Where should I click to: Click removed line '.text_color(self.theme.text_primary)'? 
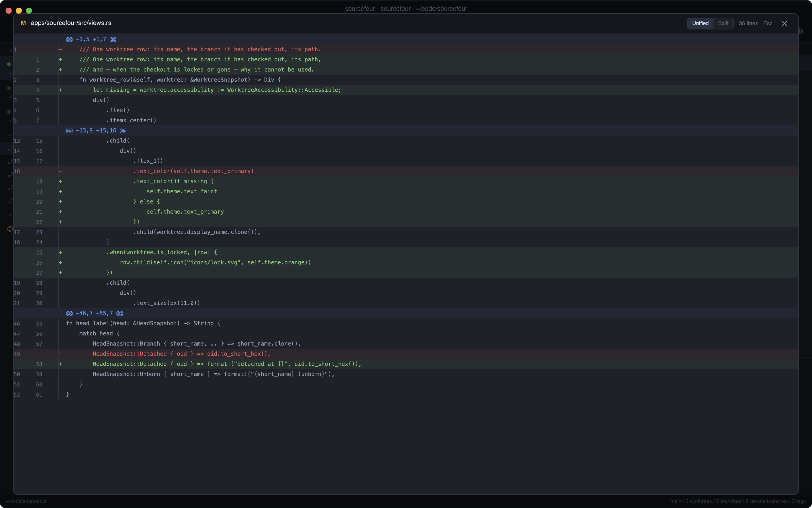point(406,171)
